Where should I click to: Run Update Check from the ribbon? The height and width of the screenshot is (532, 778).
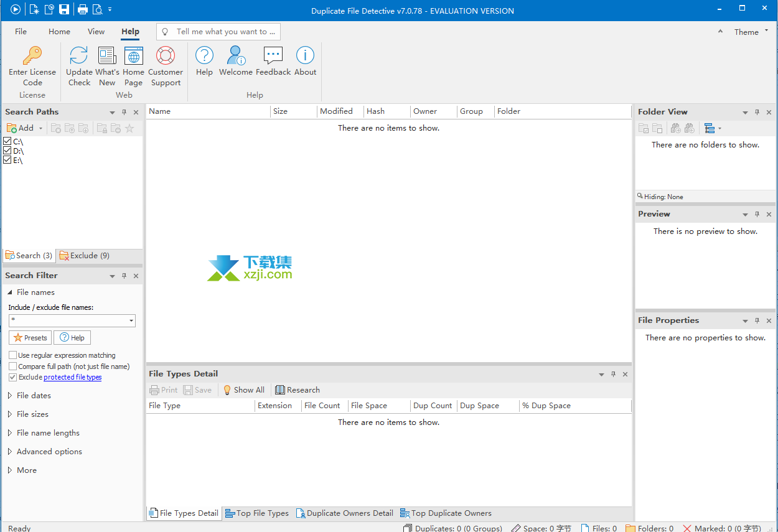pos(79,66)
